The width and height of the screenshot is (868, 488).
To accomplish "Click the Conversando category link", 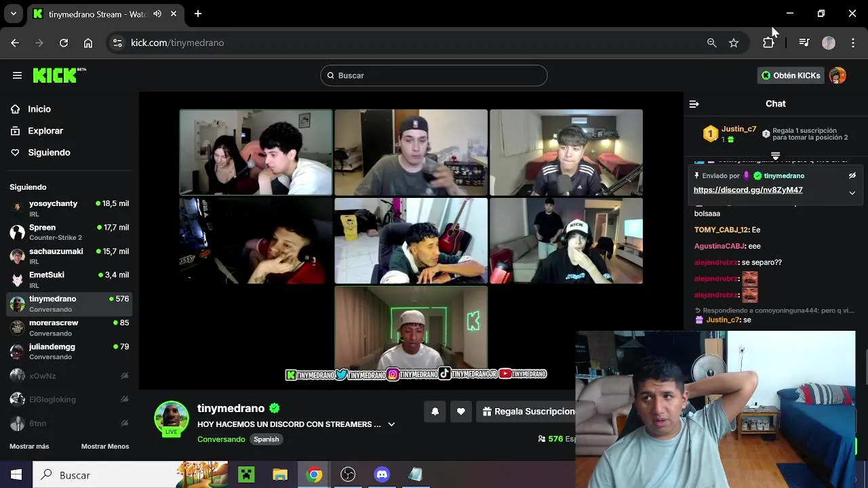I will pyautogui.click(x=221, y=439).
